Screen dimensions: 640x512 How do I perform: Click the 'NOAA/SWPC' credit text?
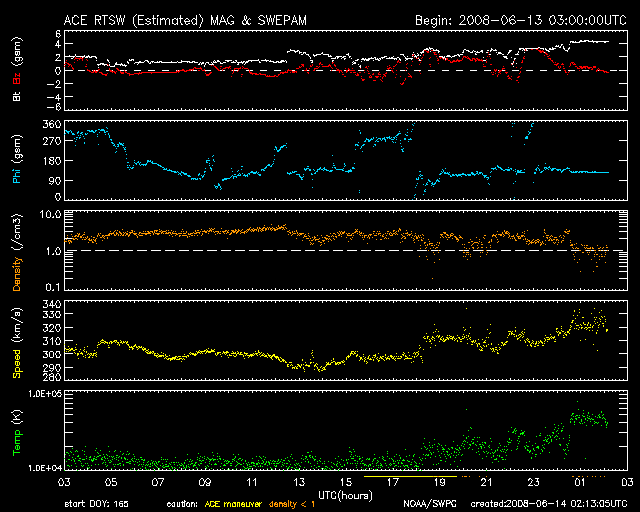tap(430, 504)
